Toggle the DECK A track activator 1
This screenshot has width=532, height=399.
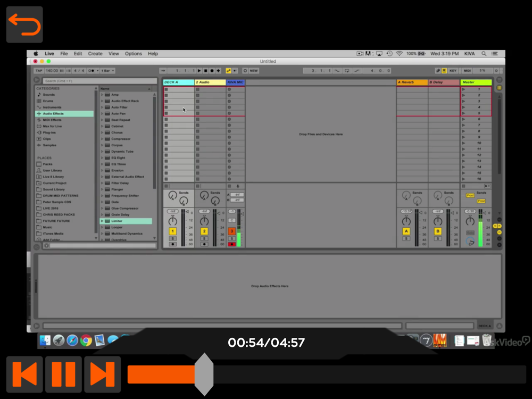172,231
